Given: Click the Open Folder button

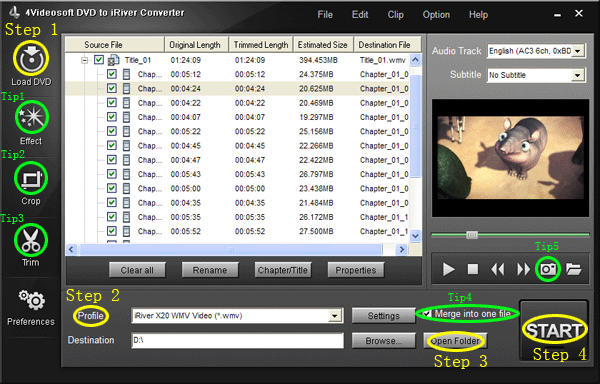Looking at the screenshot, I should coord(455,340).
